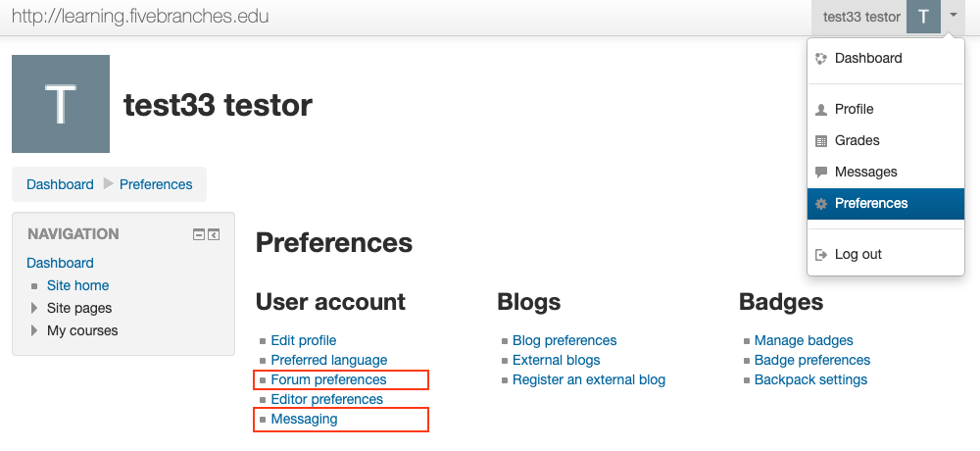Click the Dashboard icon in user menu

821,58
